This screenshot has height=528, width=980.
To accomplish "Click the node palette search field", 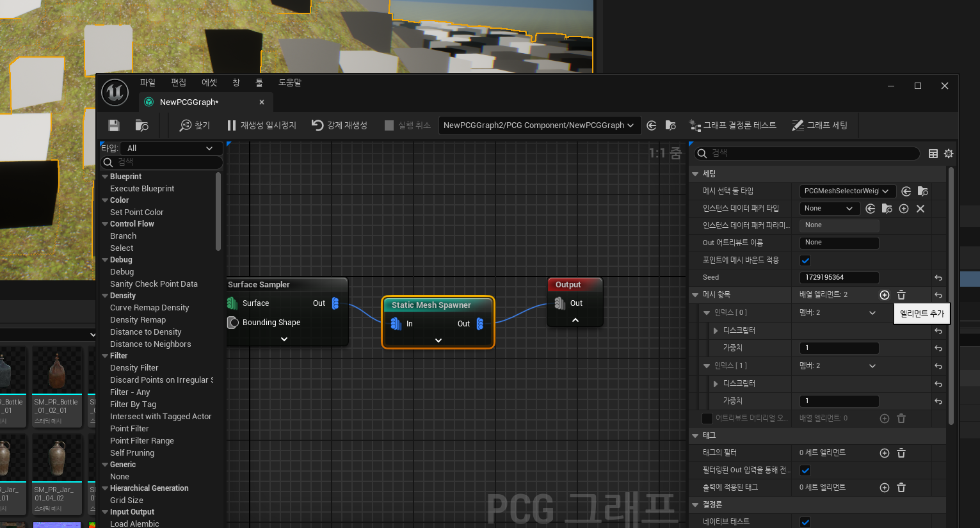I will click(x=162, y=162).
